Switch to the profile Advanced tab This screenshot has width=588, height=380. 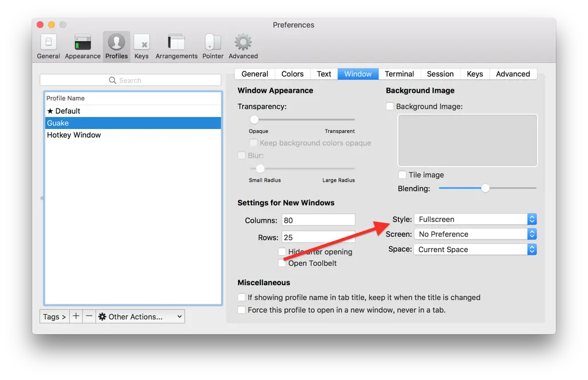pyautogui.click(x=513, y=74)
